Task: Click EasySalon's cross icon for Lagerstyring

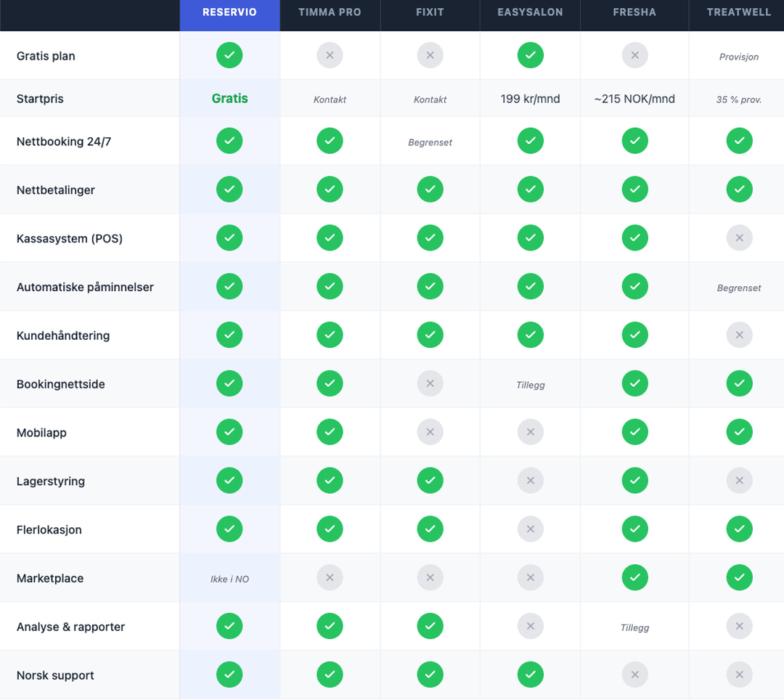Action: pos(531,480)
